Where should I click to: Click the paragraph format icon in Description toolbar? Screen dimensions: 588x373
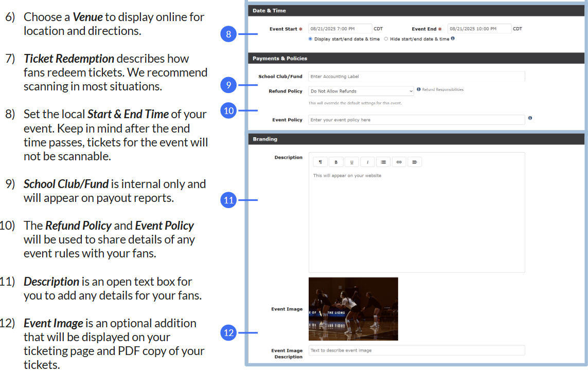click(x=320, y=162)
